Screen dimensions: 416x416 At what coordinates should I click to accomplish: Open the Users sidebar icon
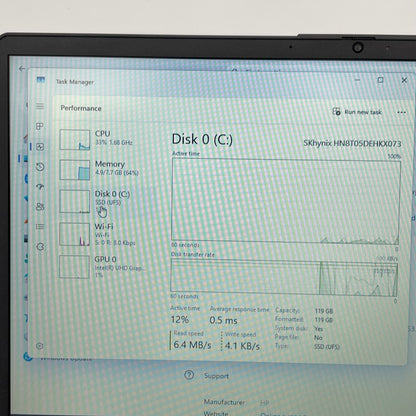[40, 207]
